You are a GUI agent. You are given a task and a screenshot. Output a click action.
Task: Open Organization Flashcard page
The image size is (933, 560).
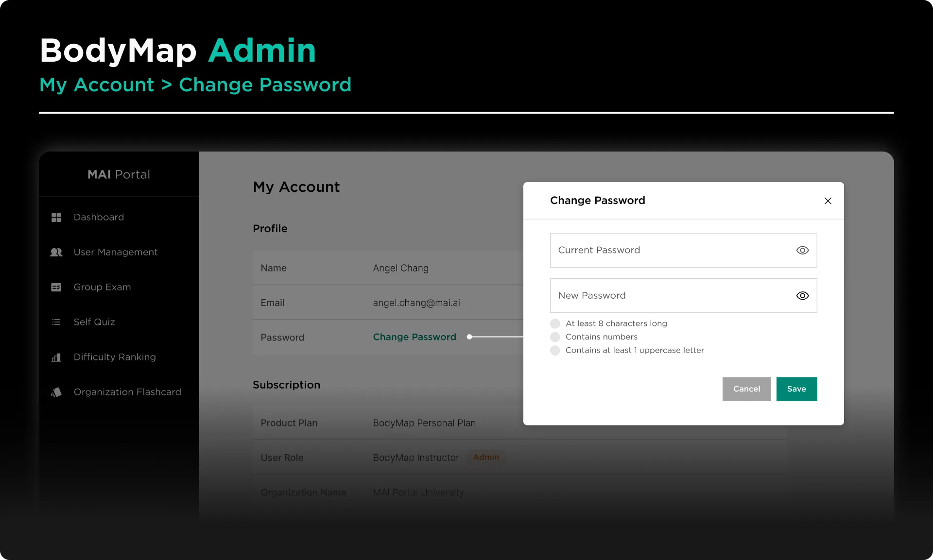(x=127, y=392)
